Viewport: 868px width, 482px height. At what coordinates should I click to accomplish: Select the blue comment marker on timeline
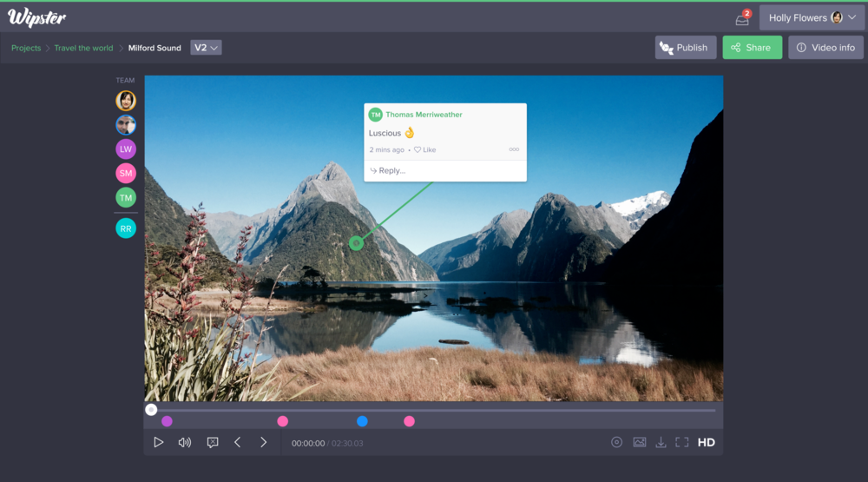coord(362,421)
